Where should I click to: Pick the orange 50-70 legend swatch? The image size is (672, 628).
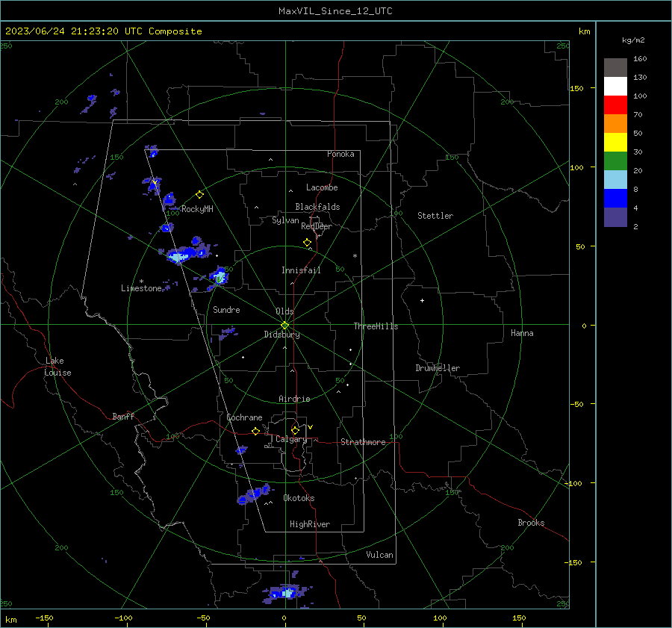pyautogui.click(x=615, y=123)
